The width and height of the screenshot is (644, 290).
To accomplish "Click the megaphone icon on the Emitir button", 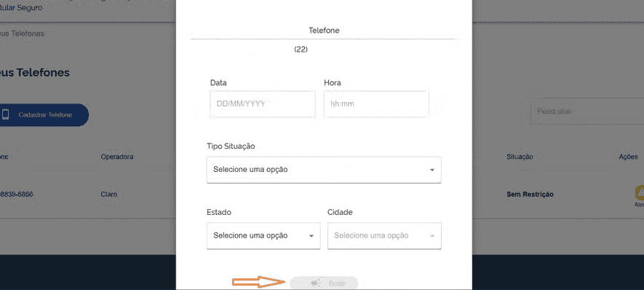I will coord(315,283).
